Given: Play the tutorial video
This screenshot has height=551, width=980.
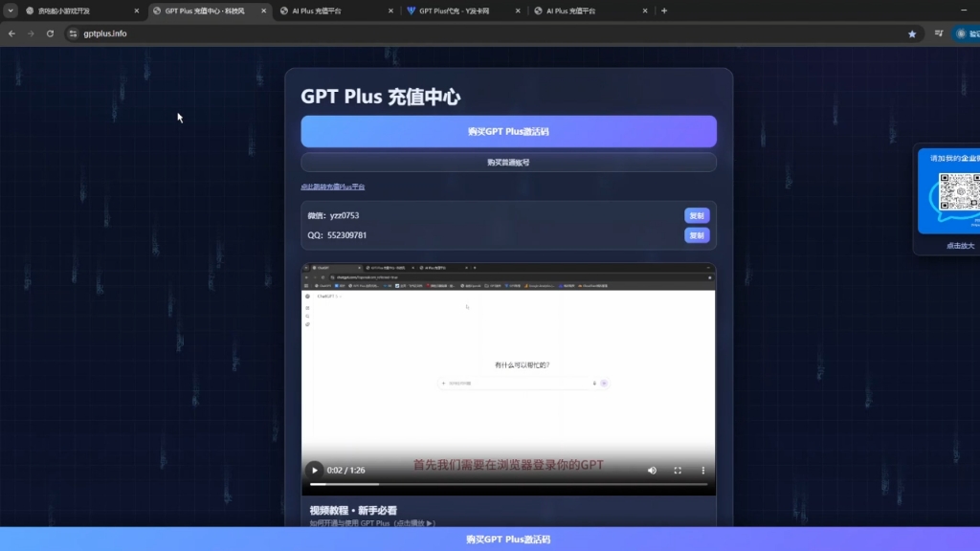Looking at the screenshot, I should [314, 471].
